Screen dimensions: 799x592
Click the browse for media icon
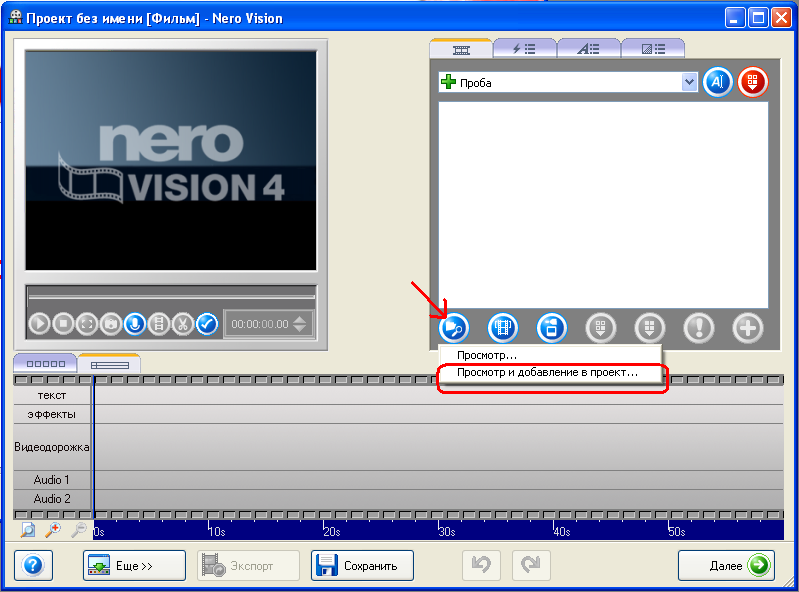(454, 328)
